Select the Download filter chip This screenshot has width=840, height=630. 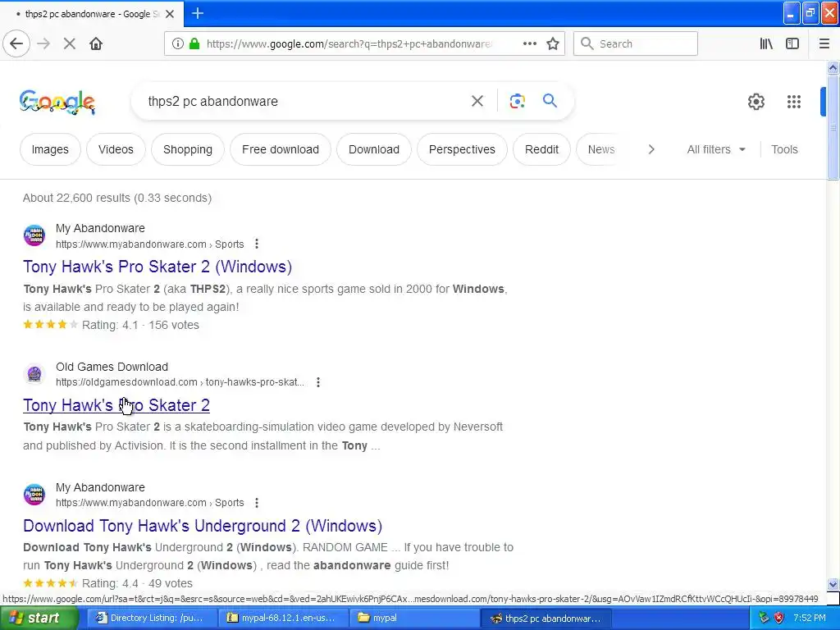coord(374,149)
